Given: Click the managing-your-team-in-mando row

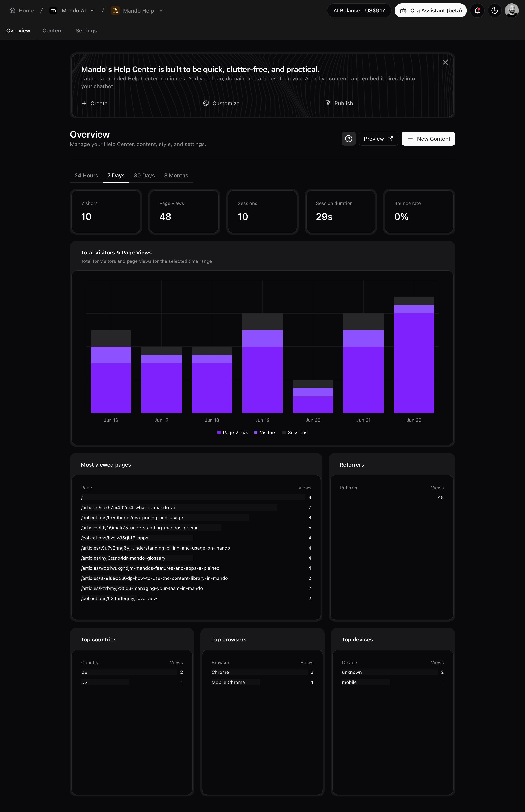Looking at the screenshot, I should click(x=196, y=588).
